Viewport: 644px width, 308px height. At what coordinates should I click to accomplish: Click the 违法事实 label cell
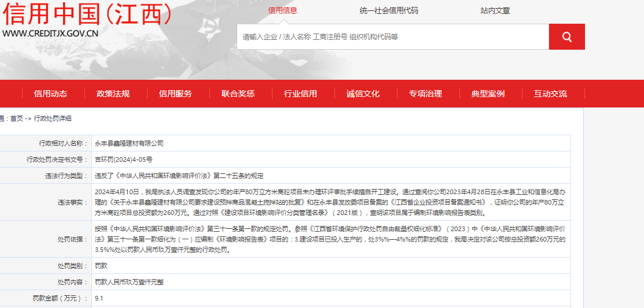[x=45, y=202]
